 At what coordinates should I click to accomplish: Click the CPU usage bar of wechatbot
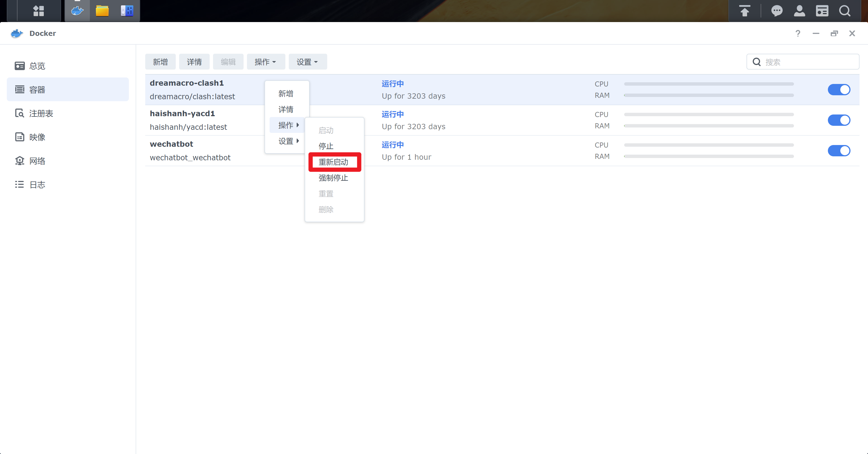point(709,145)
